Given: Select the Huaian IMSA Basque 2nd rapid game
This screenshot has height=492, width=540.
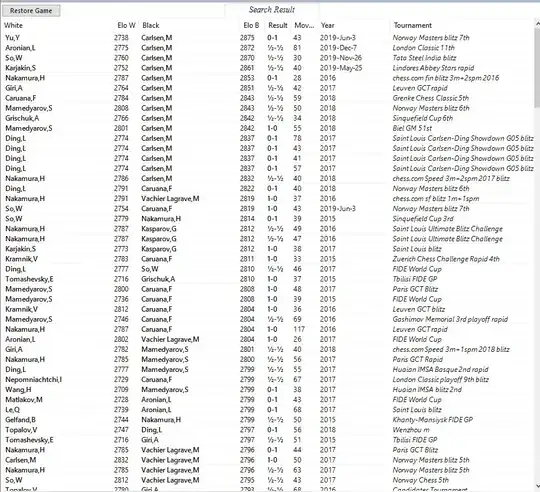Looking at the screenshot, I should [x=267, y=369].
